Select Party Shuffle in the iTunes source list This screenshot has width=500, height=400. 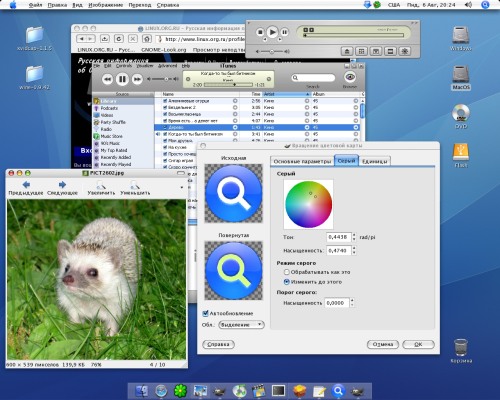[113, 122]
